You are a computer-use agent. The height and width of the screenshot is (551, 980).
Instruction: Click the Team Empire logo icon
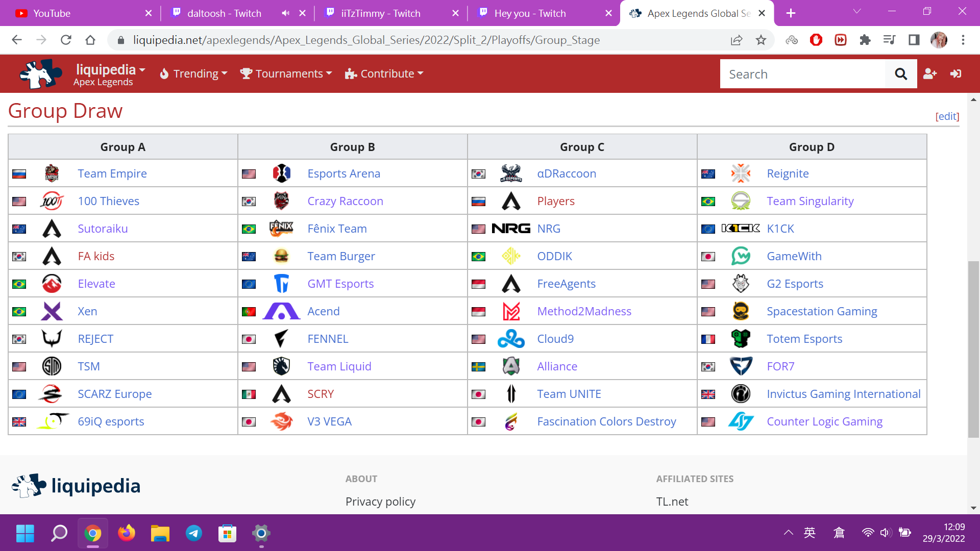[52, 173]
